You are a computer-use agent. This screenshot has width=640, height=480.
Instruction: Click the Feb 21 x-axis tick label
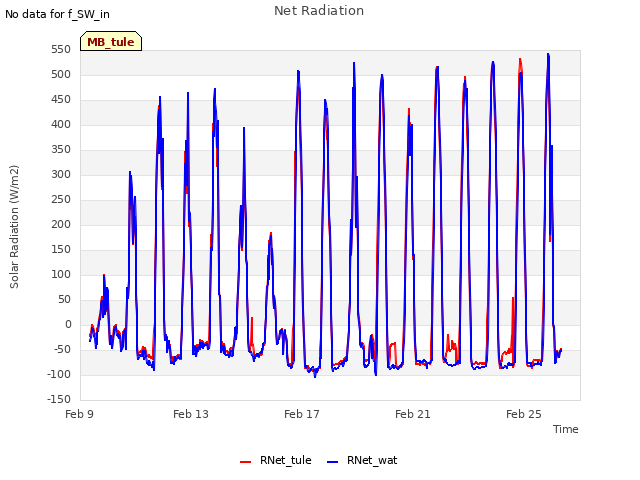(413, 414)
